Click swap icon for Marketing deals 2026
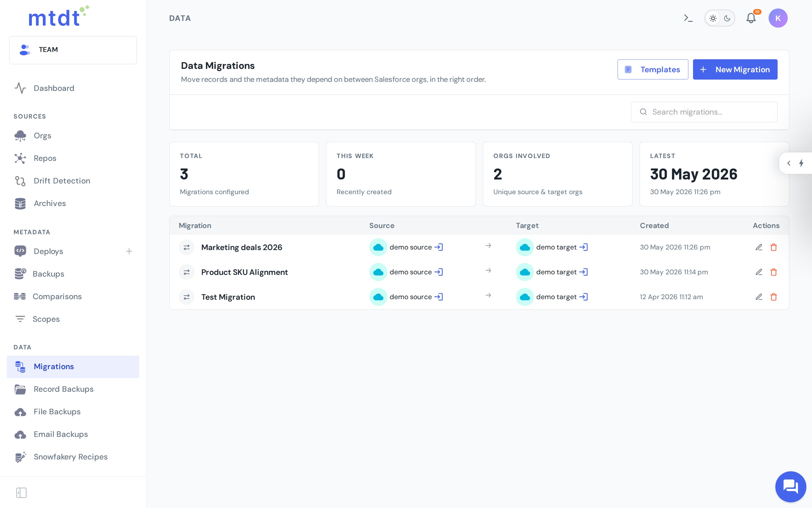 (x=187, y=247)
